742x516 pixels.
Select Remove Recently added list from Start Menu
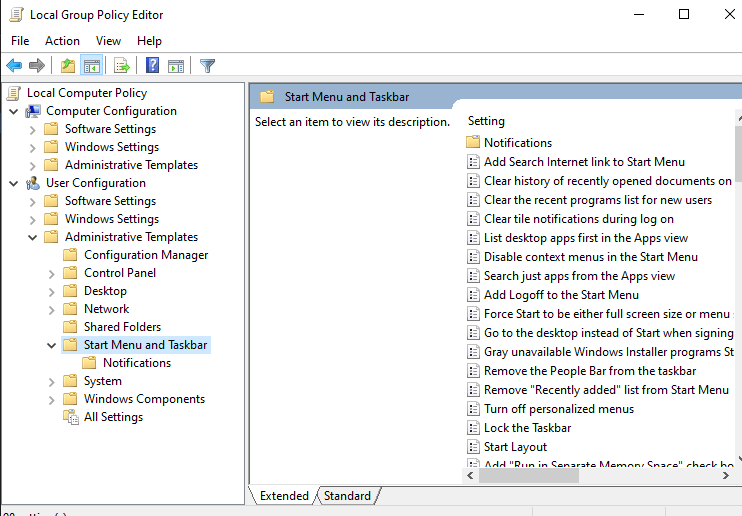pyautogui.click(x=606, y=390)
